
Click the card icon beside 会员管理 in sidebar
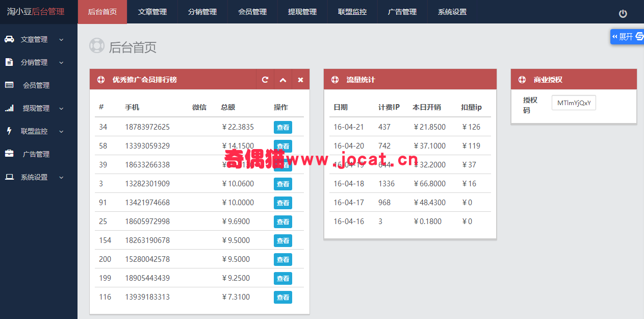pyautogui.click(x=9, y=85)
